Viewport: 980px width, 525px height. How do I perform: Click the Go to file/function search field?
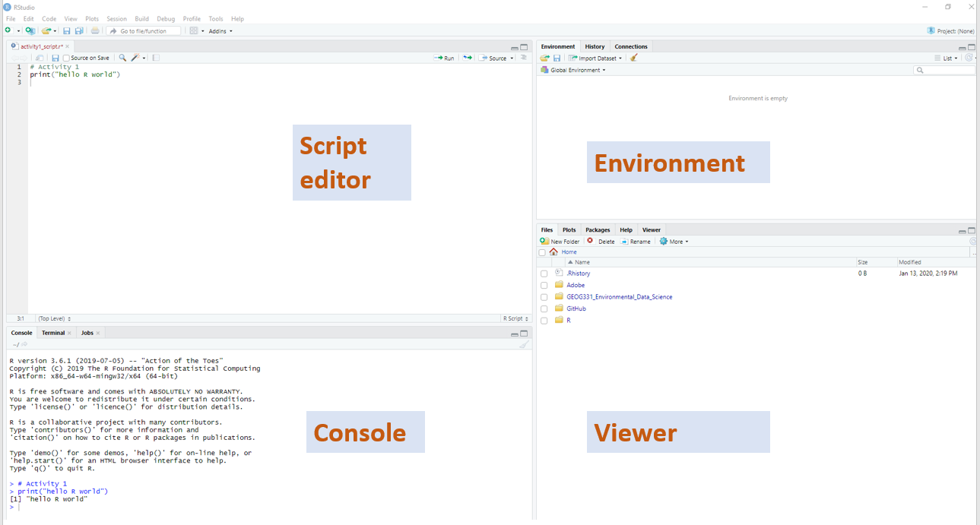pos(144,31)
